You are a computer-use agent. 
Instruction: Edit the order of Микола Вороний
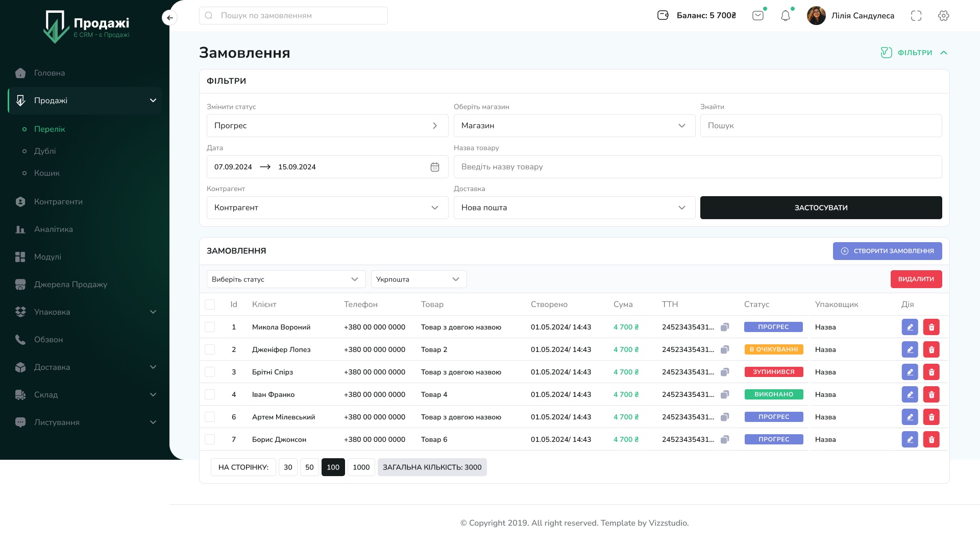[910, 327]
